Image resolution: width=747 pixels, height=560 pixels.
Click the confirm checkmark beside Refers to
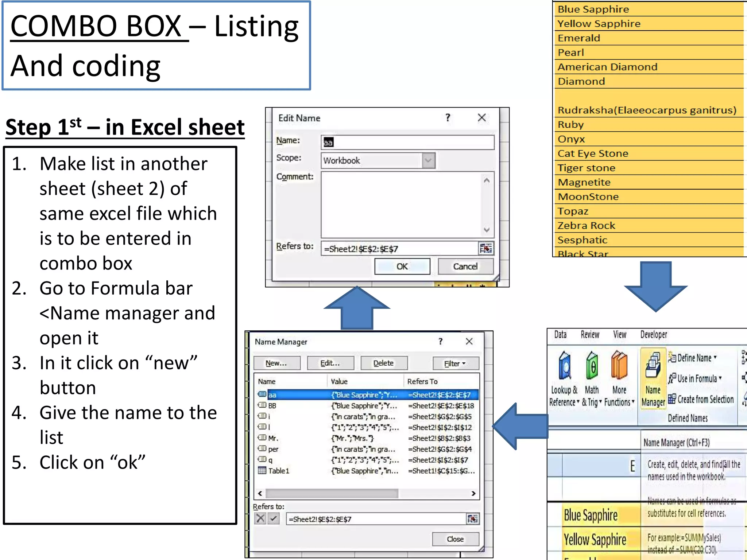274,518
